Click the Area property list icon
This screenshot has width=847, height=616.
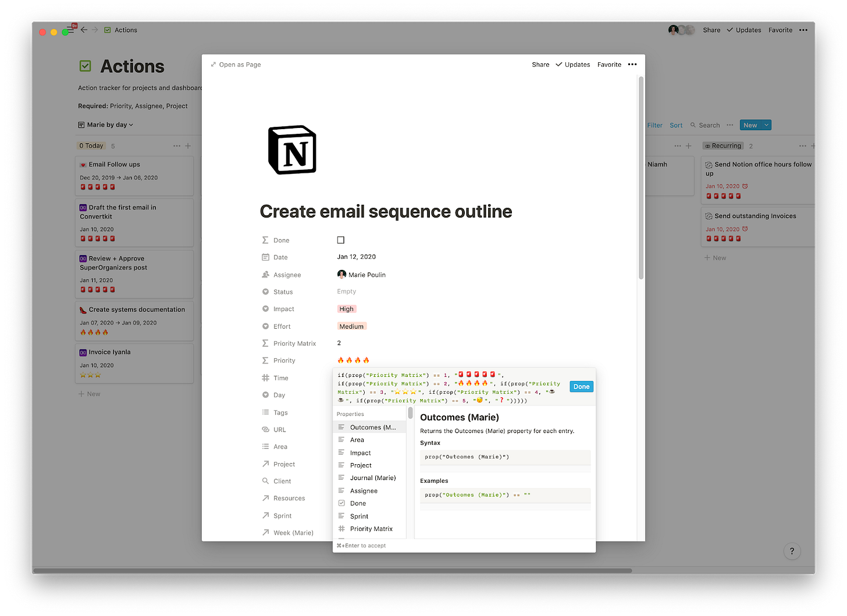tap(265, 447)
